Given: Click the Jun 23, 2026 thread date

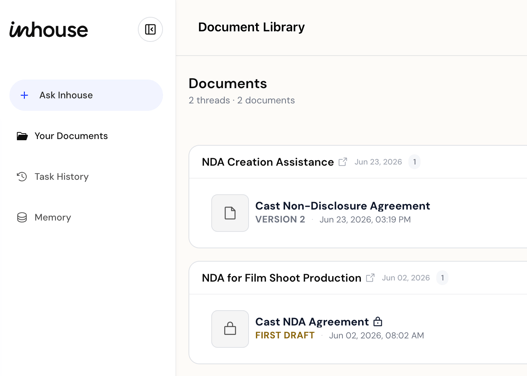Looking at the screenshot, I should tap(378, 162).
